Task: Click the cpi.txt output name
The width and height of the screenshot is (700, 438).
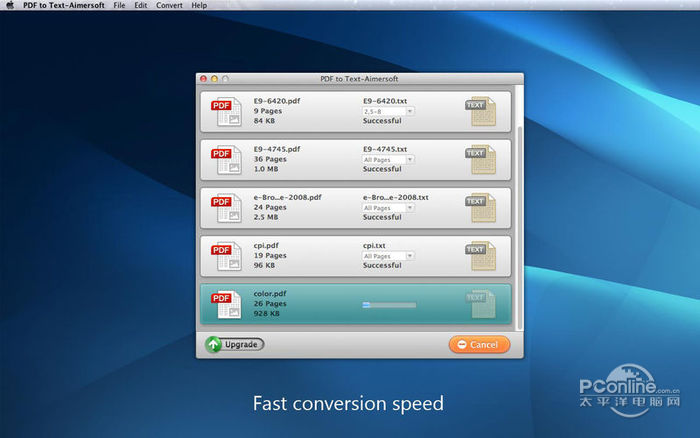Action: pyautogui.click(x=374, y=246)
